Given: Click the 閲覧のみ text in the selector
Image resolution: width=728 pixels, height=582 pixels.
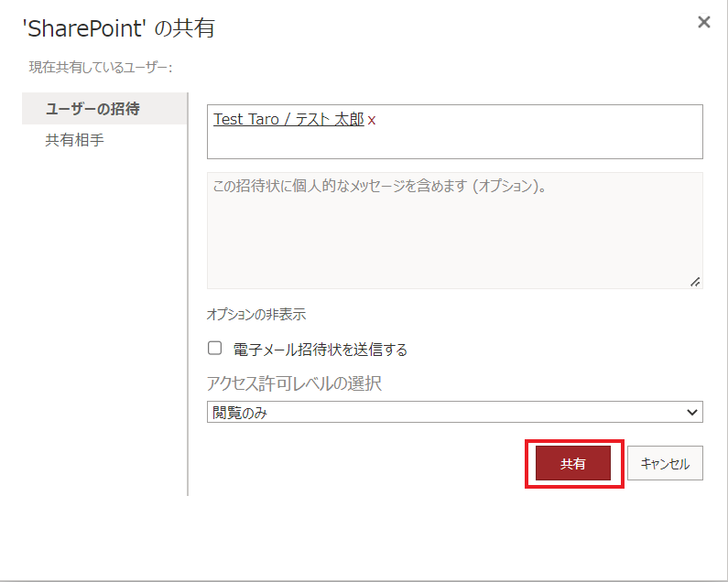Looking at the screenshot, I should pyautogui.click(x=240, y=413).
